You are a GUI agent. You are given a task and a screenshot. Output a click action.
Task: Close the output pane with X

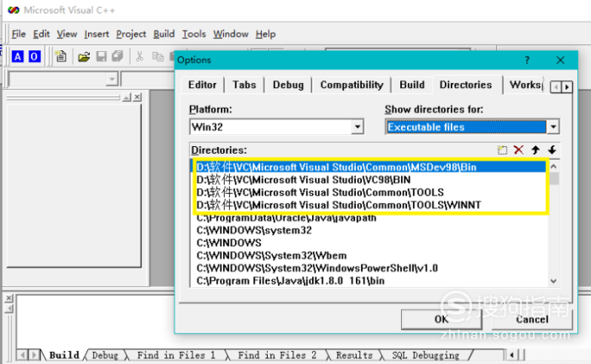[x=9, y=298]
